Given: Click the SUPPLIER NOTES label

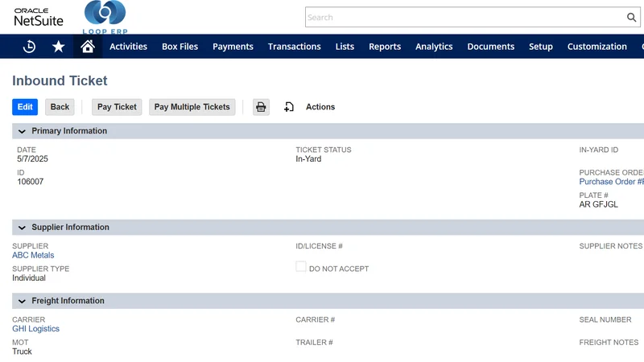Looking at the screenshot, I should [x=611, y=246].
